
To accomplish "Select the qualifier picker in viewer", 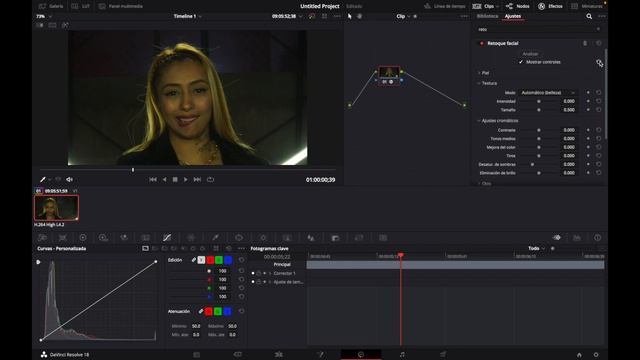I will coord(43,180).
